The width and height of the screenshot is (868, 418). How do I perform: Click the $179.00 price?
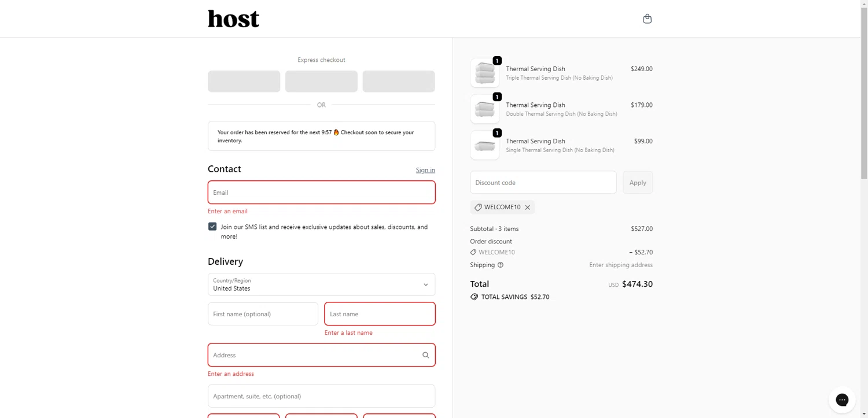click(641, 105)
